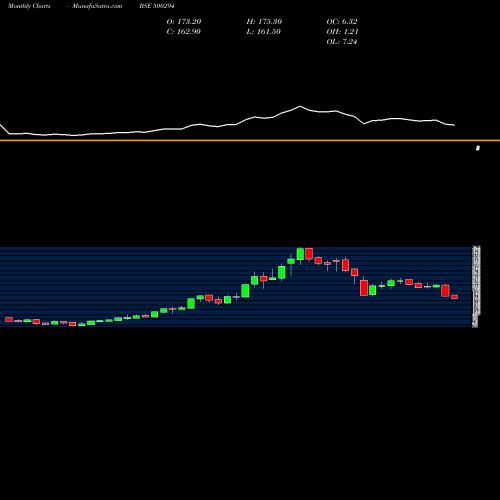The image size is (500, 500).
Task: Select the 'OH: 1.21' value
Action: click(342, 31)
